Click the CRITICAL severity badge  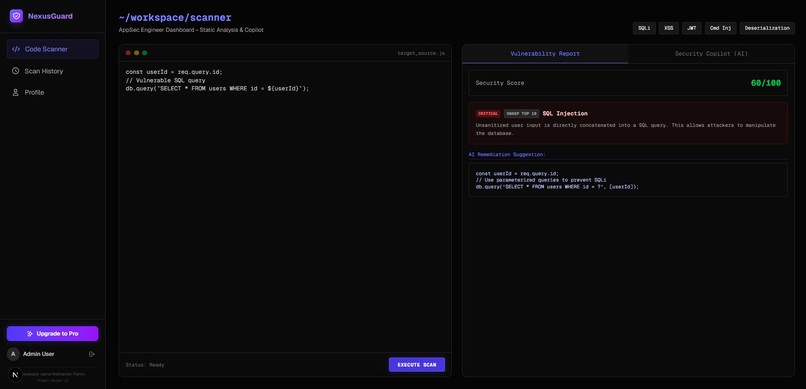(488, 114)
